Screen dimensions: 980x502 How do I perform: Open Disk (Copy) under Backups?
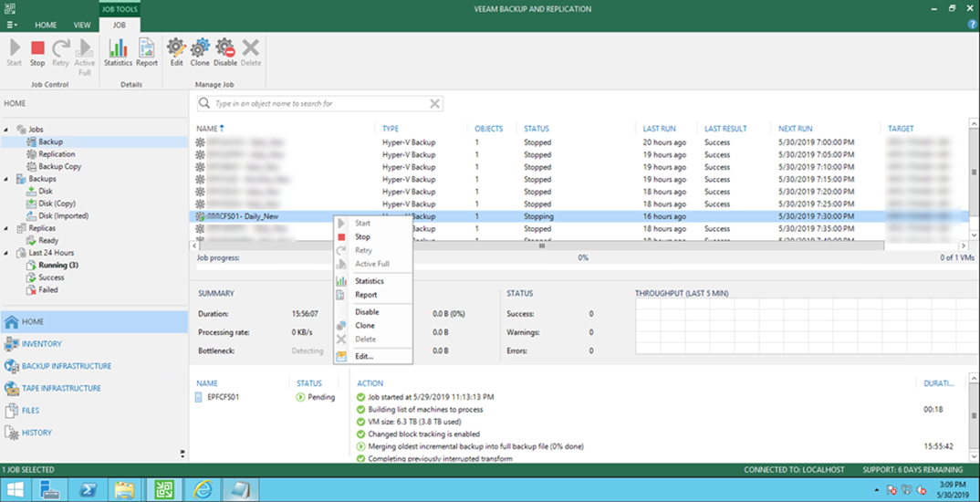57,204
